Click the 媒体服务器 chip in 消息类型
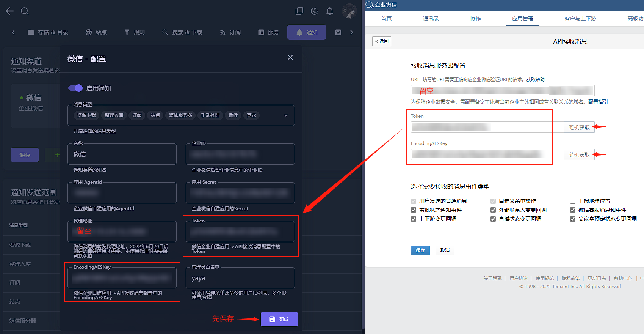 coord(180,115)
